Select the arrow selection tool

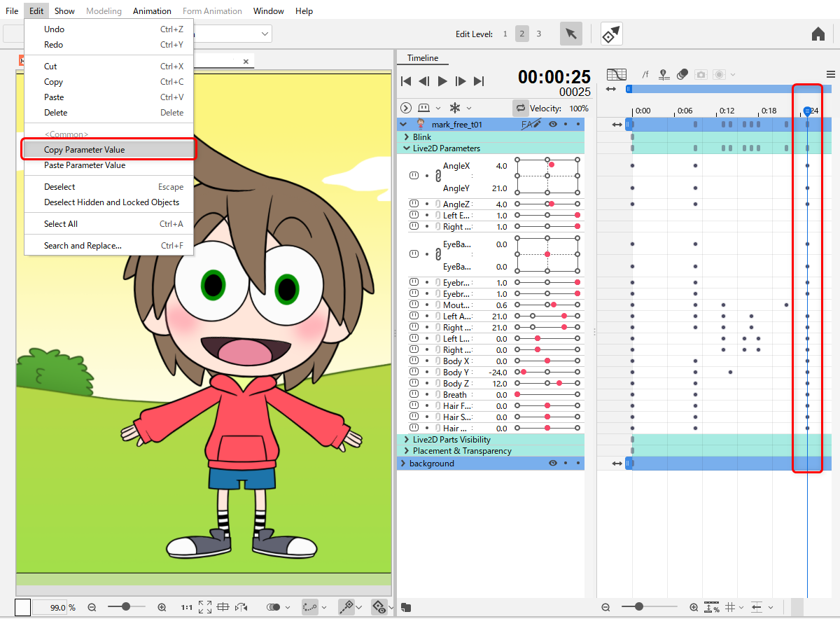tap(571, 34)
